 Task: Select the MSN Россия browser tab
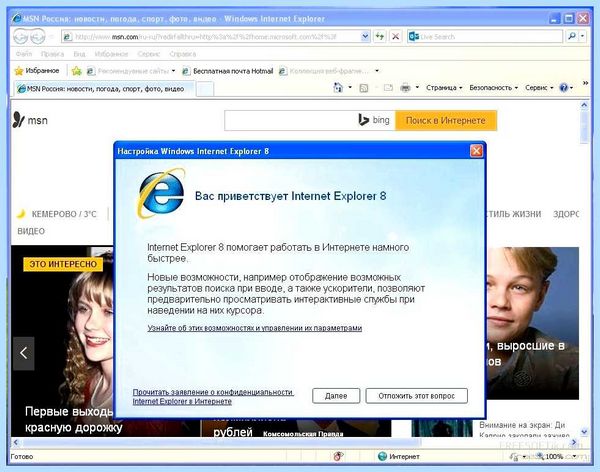click(103, 89)
